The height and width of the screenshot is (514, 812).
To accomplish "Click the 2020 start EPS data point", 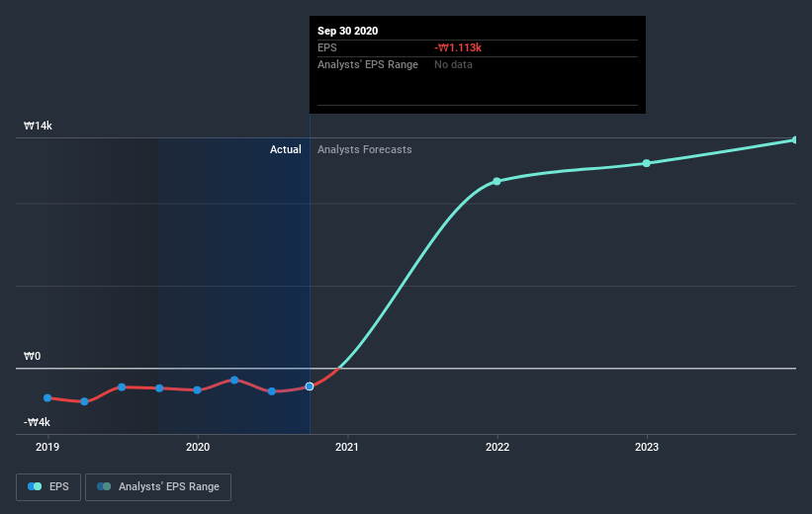I will 197,389.
